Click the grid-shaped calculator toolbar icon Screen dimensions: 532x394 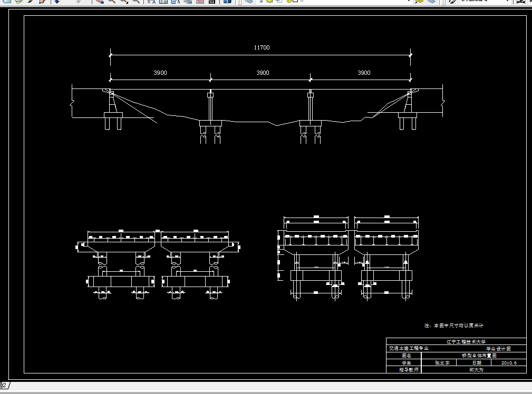pos(212,1)
